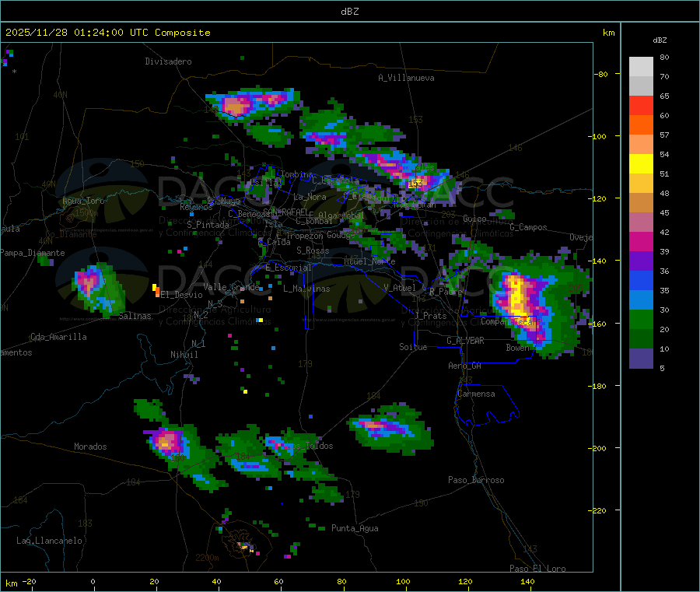Click the bright yellow 51-54 dBZ legend swatch
This screenshot has width=700, height=592.
click(641, 164)
